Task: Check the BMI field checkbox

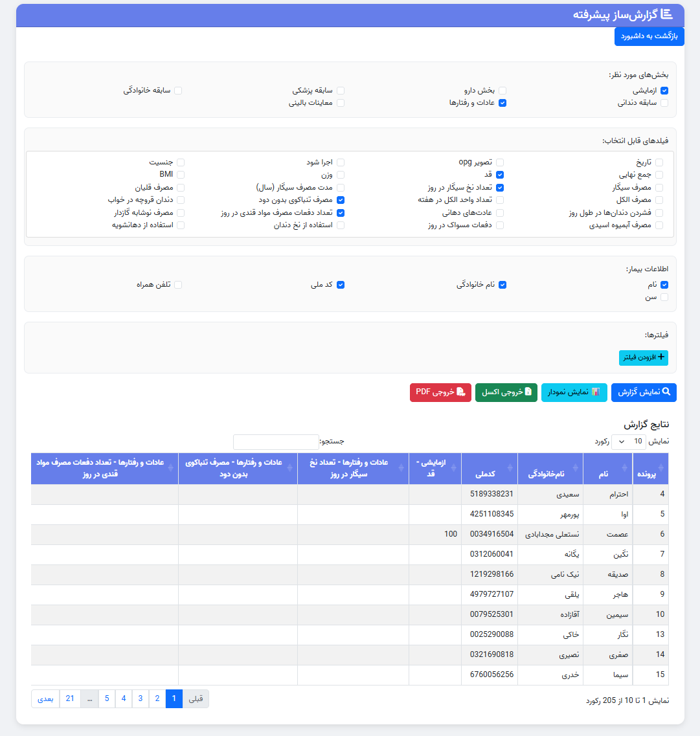Action: click(x=181, y=175)
